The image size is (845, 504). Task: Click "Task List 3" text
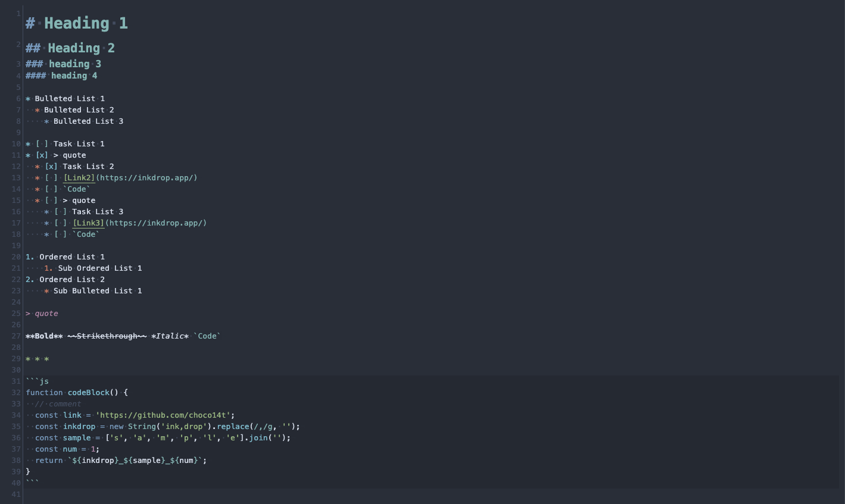pos(98,212)
